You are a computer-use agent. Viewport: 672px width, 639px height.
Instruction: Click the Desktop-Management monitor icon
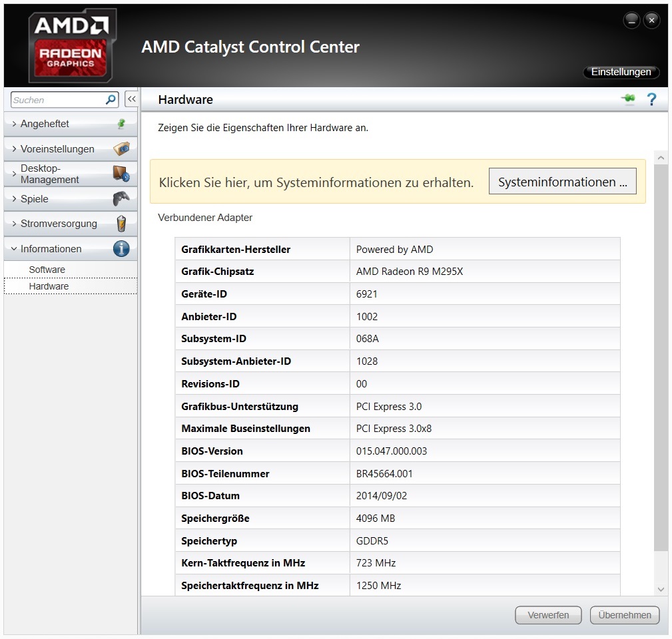click(x=121, y=174)
